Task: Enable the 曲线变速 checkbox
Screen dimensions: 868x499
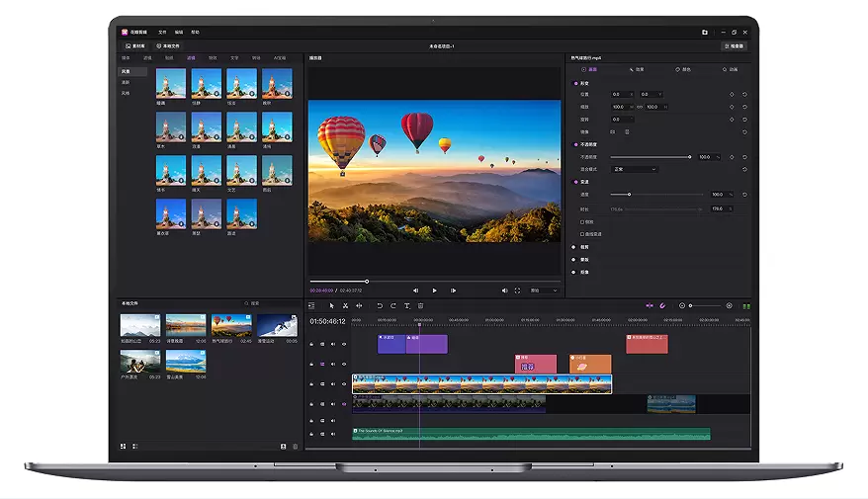Action: (583, 234)
